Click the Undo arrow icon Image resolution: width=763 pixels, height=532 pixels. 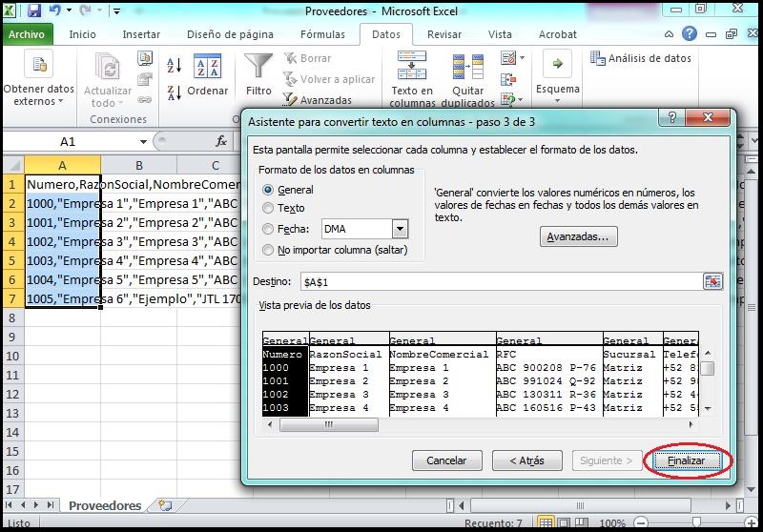click(54, 10)
